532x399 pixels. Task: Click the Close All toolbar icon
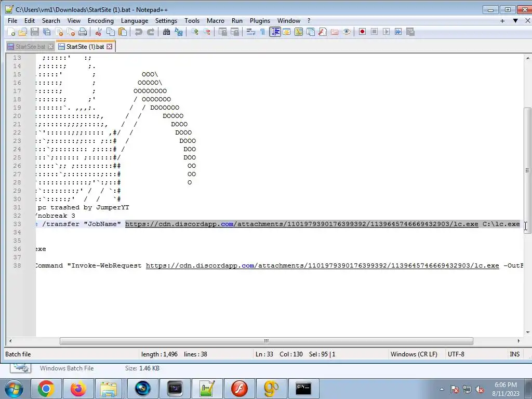point(71,32)
